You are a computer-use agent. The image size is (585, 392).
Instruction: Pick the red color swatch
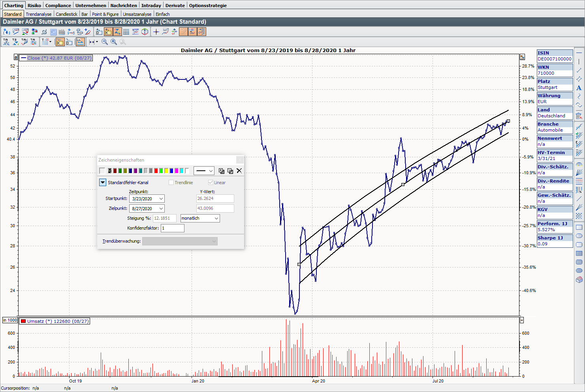pyautogui.click(x=156, y=171)
